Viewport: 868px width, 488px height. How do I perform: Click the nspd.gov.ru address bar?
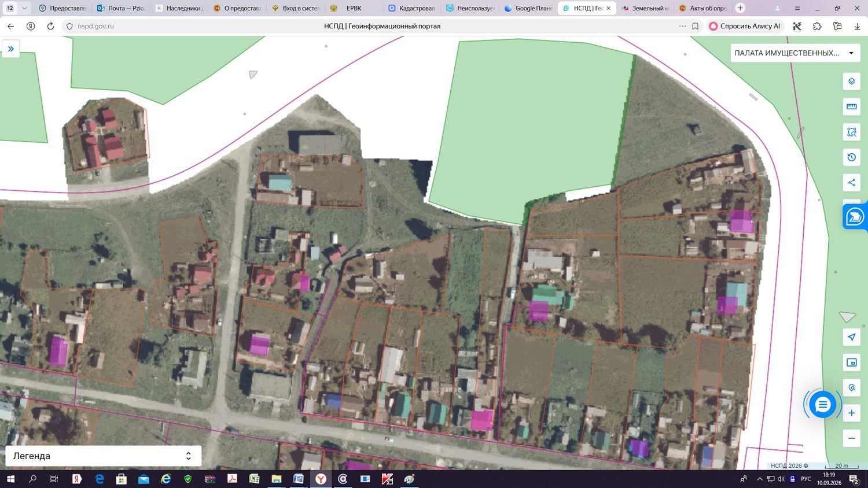(x=95, y=26)
